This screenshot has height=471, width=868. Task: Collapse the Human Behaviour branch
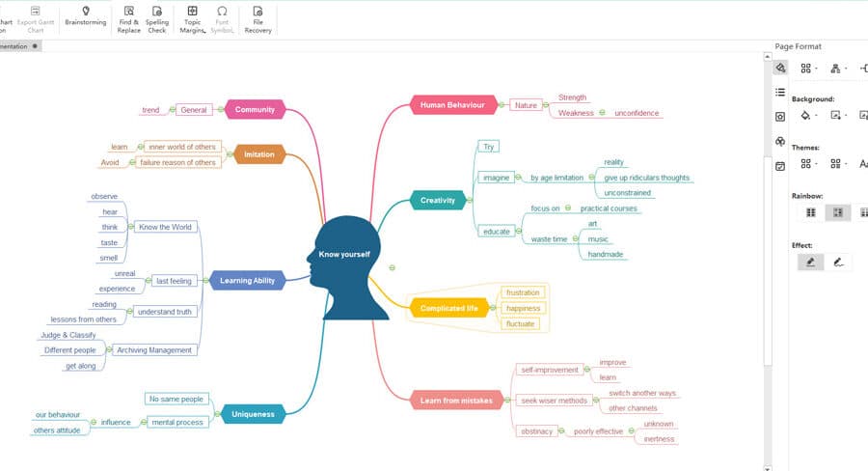tap(502, 105)
